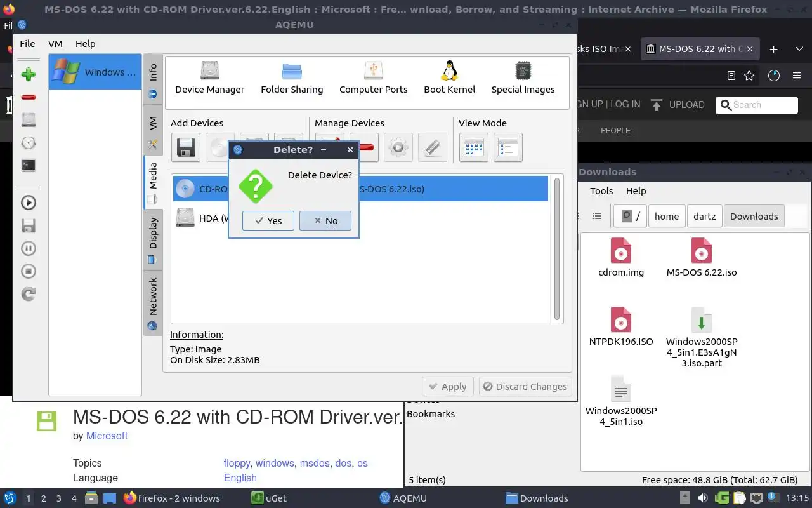
Task: Switch to the Info side tab
Action: [x=153, y=80]
